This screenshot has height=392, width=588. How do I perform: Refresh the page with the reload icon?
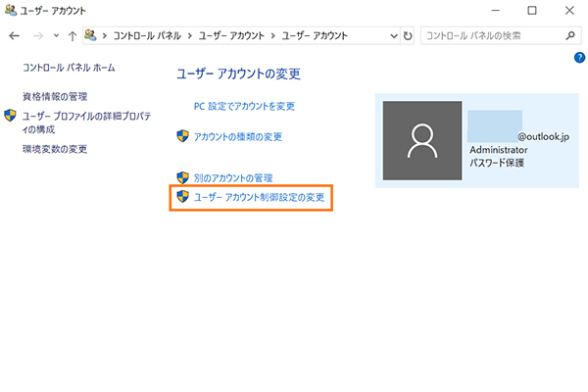(x=408, y=36)
